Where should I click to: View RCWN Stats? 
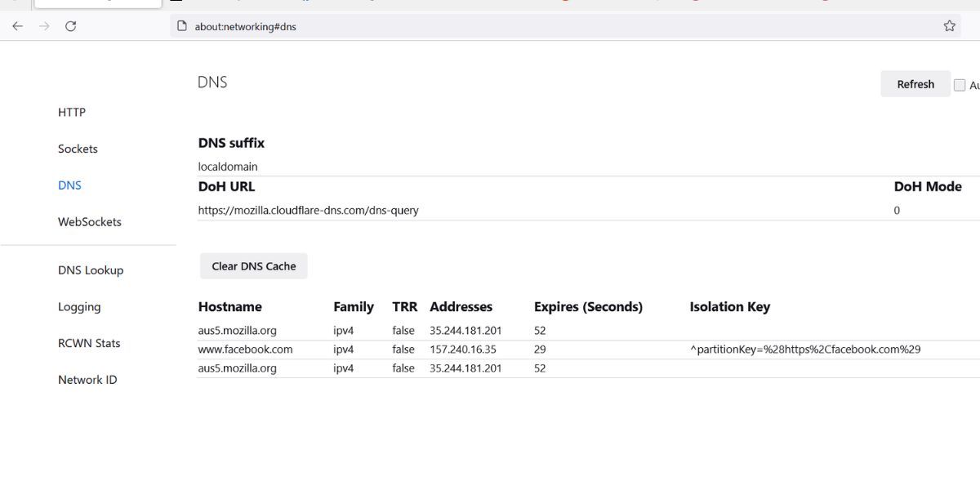[x=89, y=343]
